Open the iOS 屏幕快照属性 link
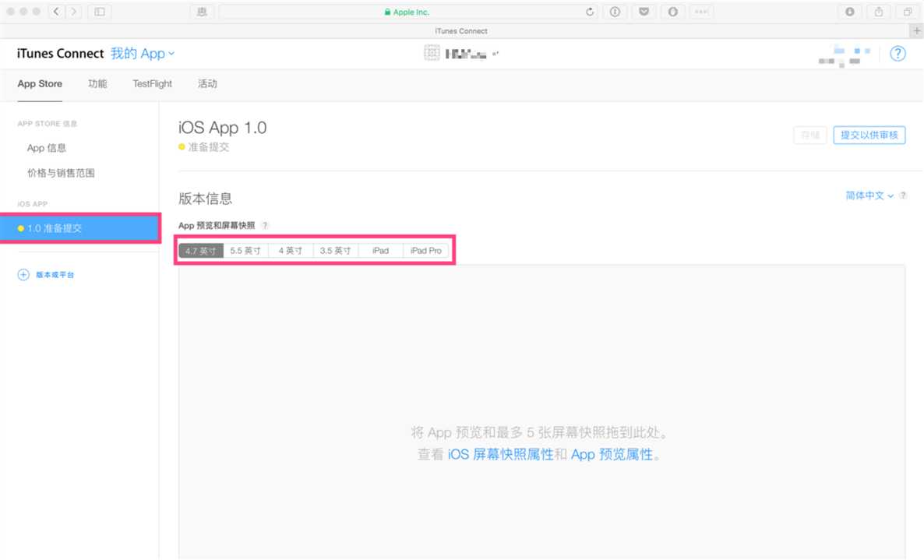The width and height of the screenshot is (924, 560). click(500, 455)
